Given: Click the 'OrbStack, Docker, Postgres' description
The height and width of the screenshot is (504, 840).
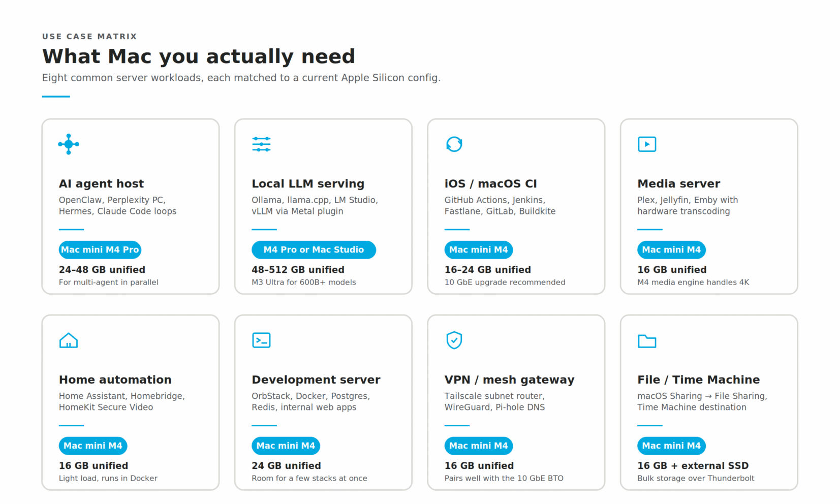Looking at the screenshot, I should [311, 396].
